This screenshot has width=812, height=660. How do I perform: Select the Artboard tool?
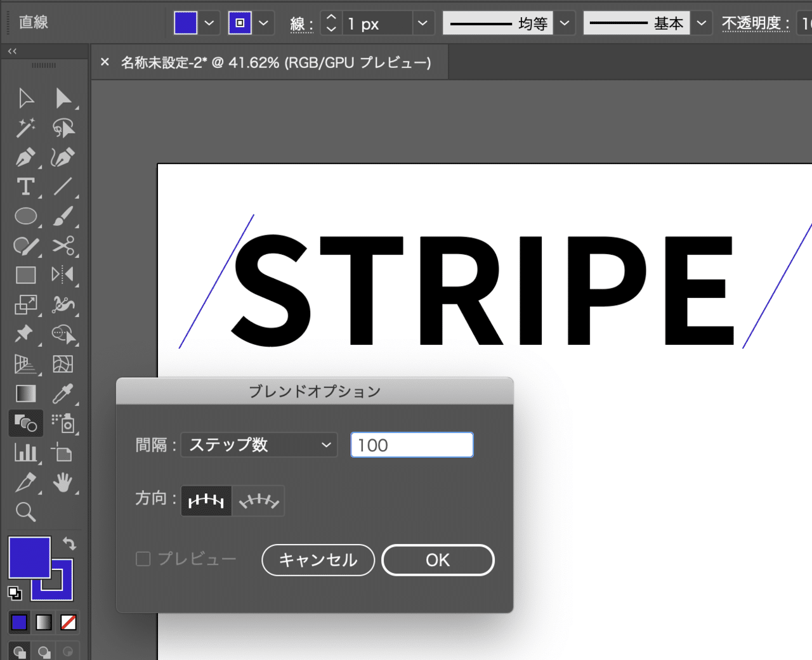coord(63,453)
